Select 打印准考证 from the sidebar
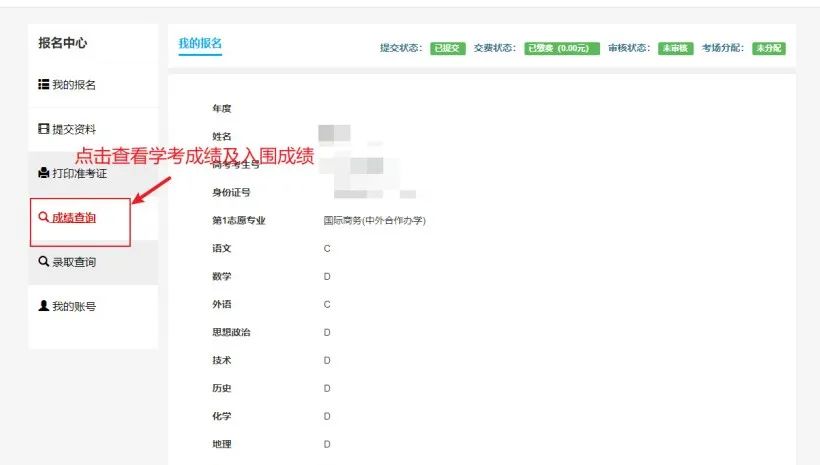The width and height of the screenshot is (820, 465). click(79, 174)
